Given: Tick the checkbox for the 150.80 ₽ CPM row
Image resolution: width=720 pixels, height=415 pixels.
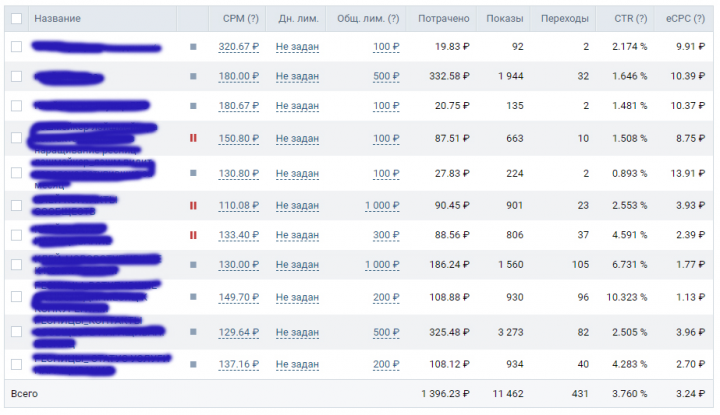Looking at the screenshot, I should click(x=17, y=138).
